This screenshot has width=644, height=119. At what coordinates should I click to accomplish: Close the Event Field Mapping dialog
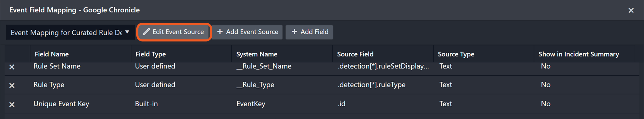pos(631,10)
